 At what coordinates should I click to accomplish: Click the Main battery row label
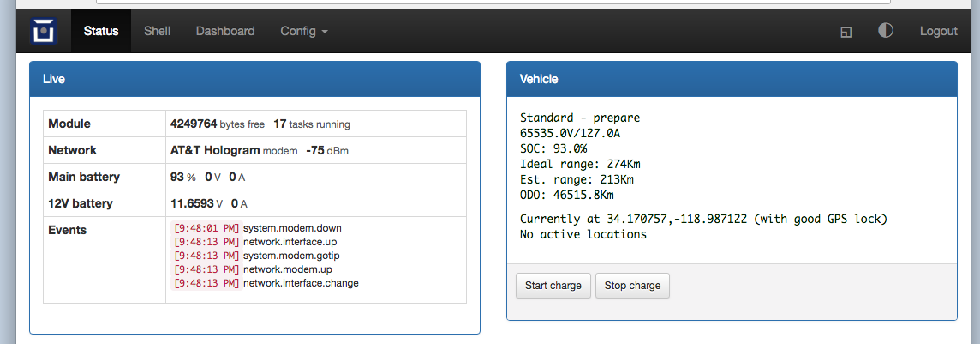(x=84, y=177)
